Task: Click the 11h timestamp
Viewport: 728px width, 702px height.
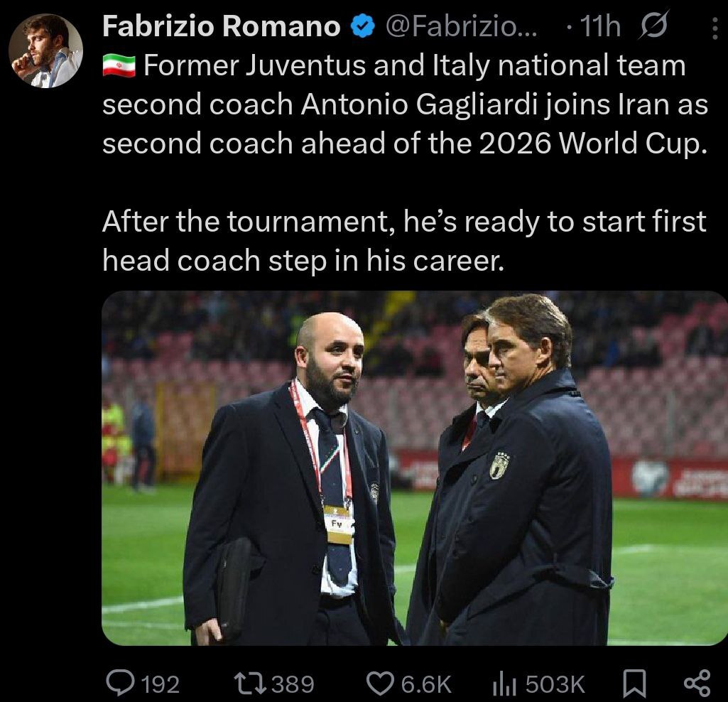Action: coord(600,27)
